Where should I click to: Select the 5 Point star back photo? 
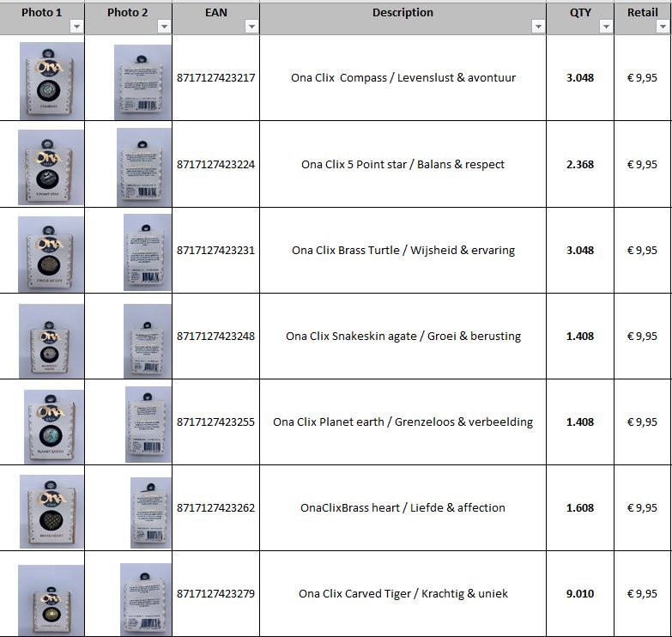click(144, 167)
